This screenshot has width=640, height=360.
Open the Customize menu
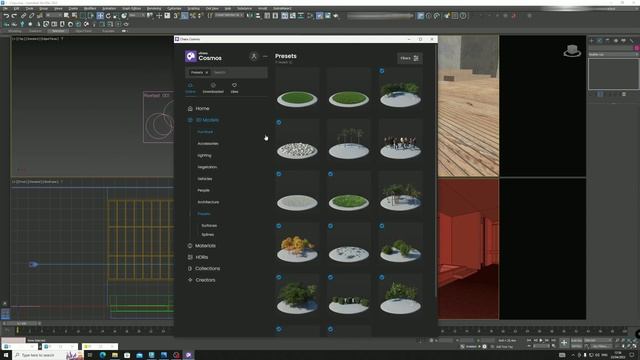[174, 8]
